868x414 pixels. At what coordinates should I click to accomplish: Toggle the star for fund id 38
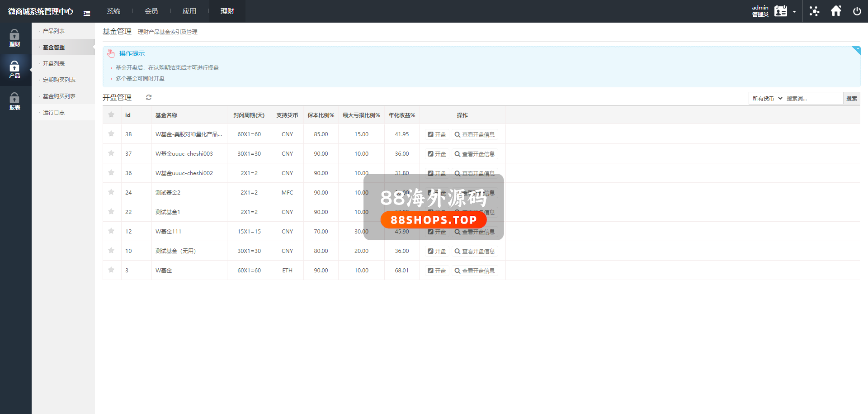tap(111, 134)
